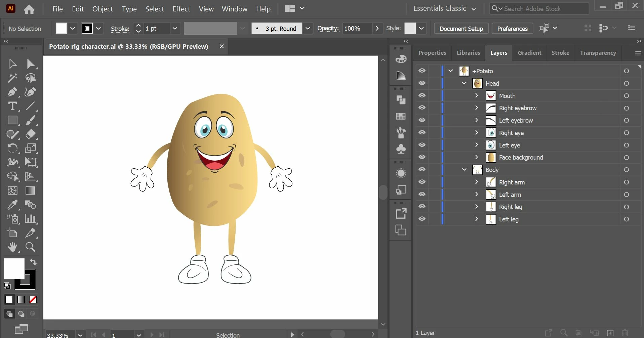Open Preferences from control bar
The height and width of the screenshot is (338, 644).
click(512, 29)
